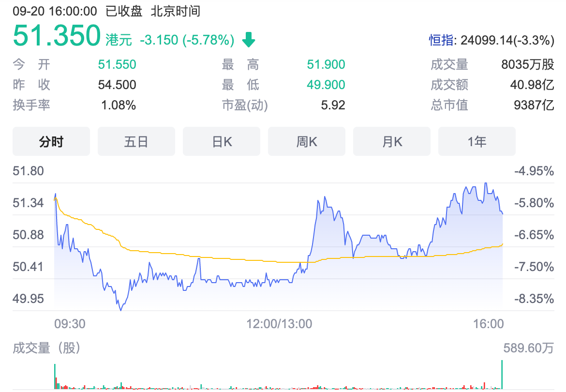Switch to the 日K daily candlestick view

tap(221, 141)
